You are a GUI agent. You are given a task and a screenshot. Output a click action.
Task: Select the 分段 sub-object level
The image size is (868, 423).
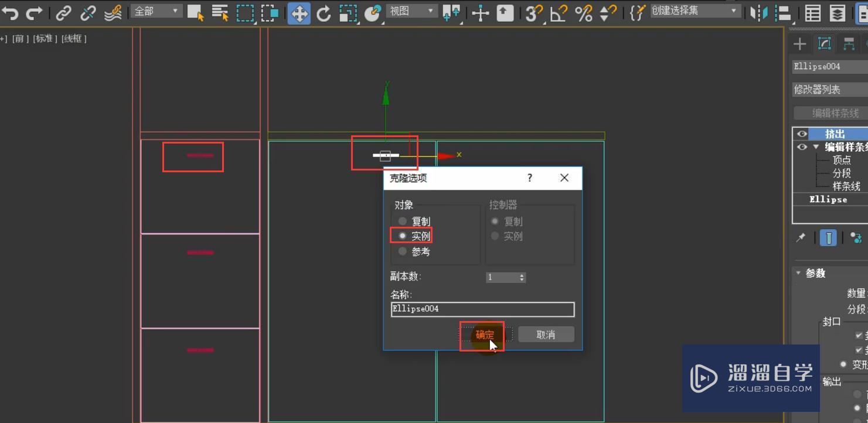pyautogui.click(x=842, y=173)
